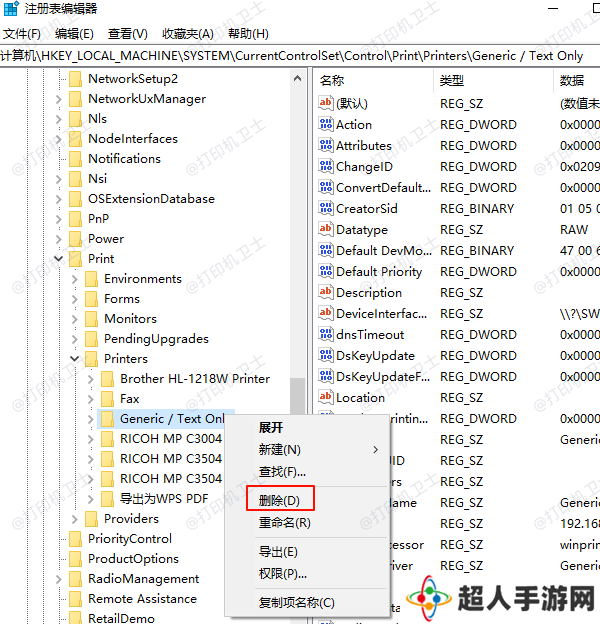Click the Fax folder icon
This screenshot has height=624, width=600.
click(107, 399)
